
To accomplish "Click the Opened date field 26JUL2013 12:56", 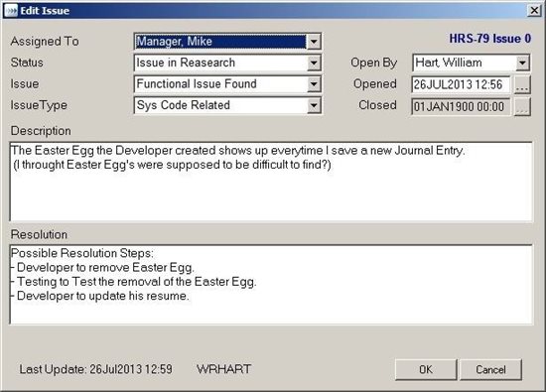I will (x=461, y=84).
